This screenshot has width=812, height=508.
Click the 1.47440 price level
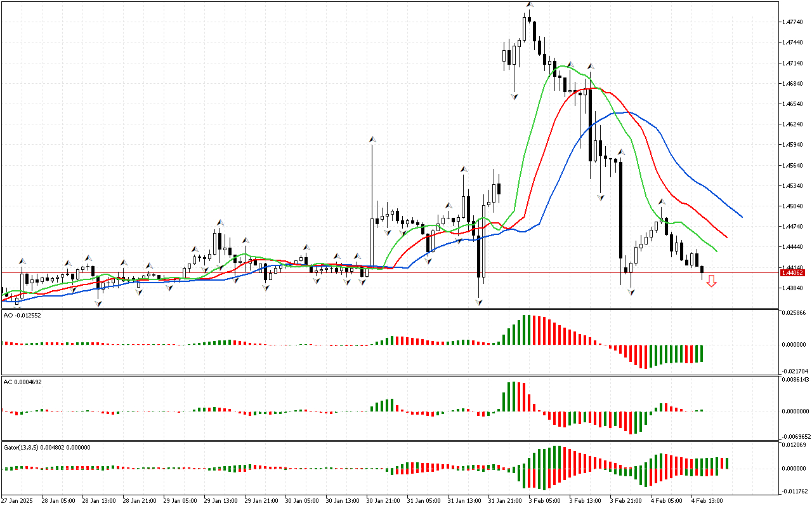click(x=793, y=43)
